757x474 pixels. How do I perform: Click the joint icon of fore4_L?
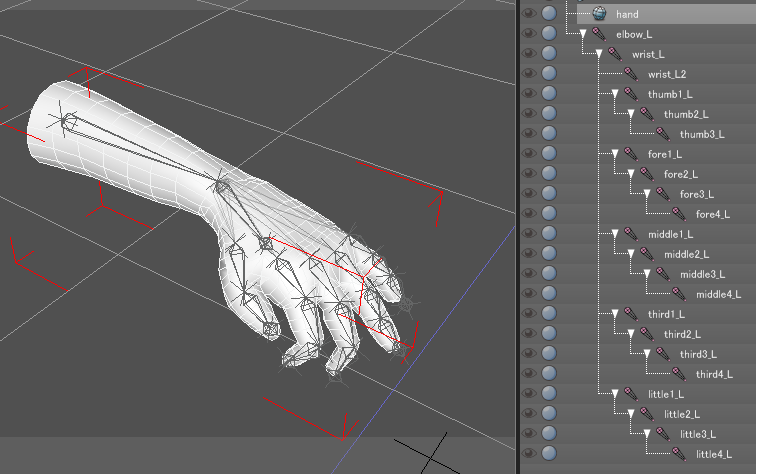679,214
